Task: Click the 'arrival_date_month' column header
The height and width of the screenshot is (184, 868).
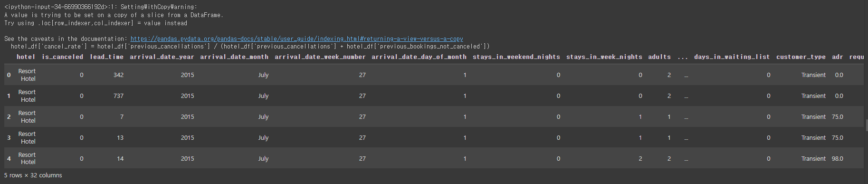Action: pyautogui.click(x=234, y=57)
